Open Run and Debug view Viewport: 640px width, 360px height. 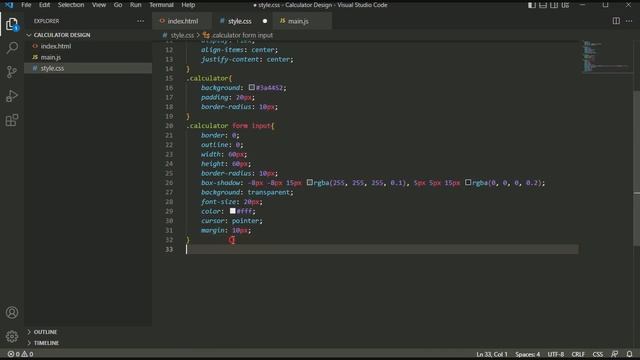tap(12, 96)
